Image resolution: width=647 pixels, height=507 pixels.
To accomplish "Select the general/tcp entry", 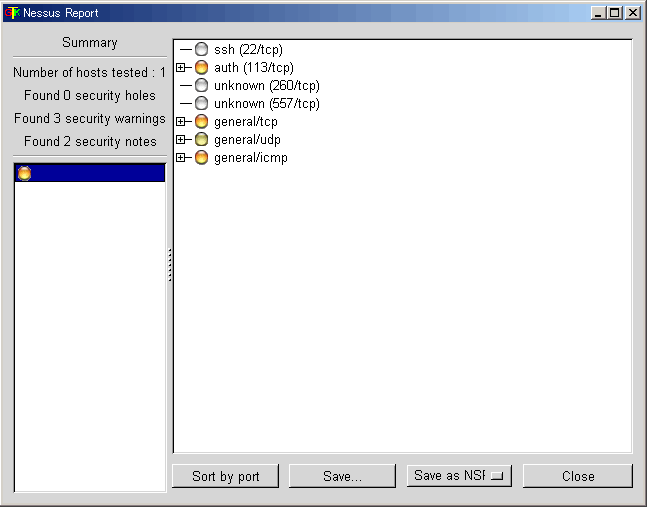I will point(246,121).
